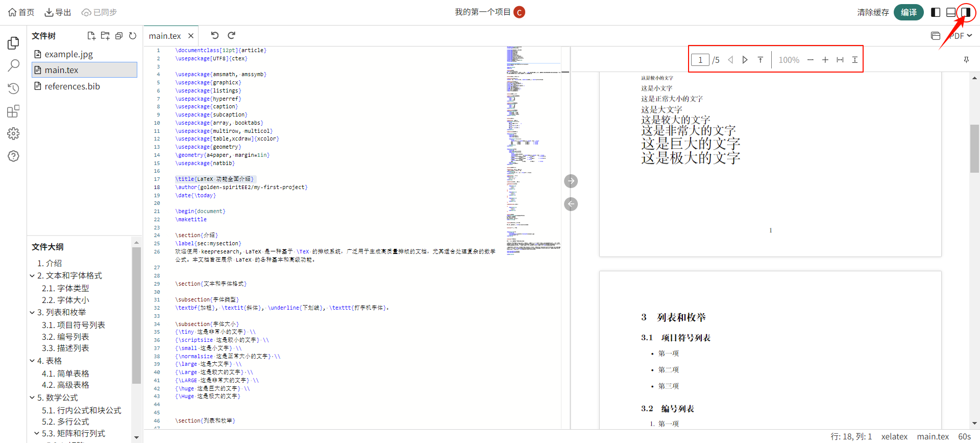This screenshot has height=443, width=980.
Task: Toggle the left sidebar panel layout
Action: (x=936, y=12)
